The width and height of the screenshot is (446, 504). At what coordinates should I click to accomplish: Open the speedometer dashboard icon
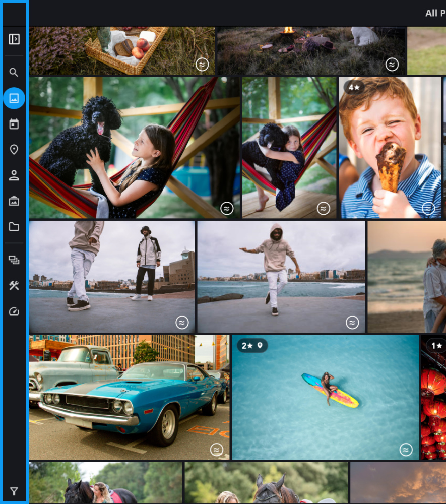[x=14, y=311]
